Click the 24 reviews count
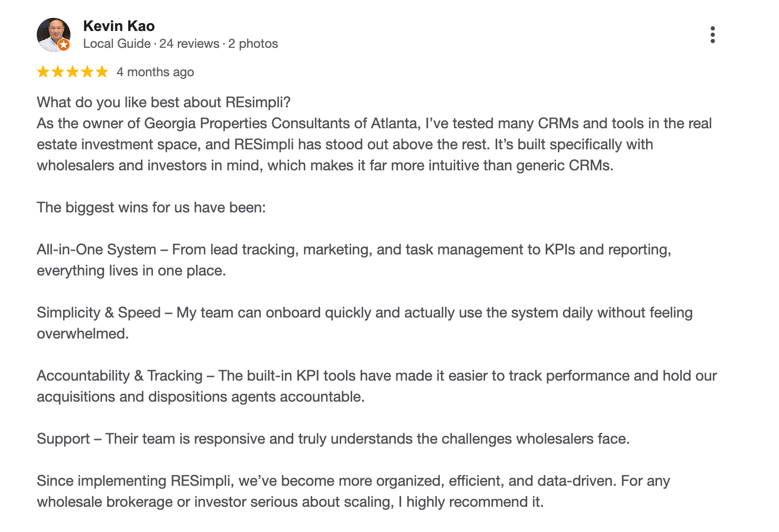 point(189,44)
